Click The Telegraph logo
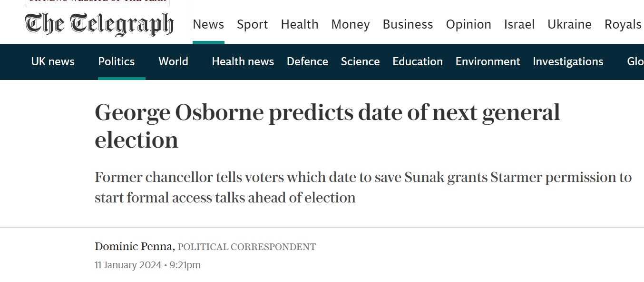This screenshot has height=282, width=644. pos(99,24)
